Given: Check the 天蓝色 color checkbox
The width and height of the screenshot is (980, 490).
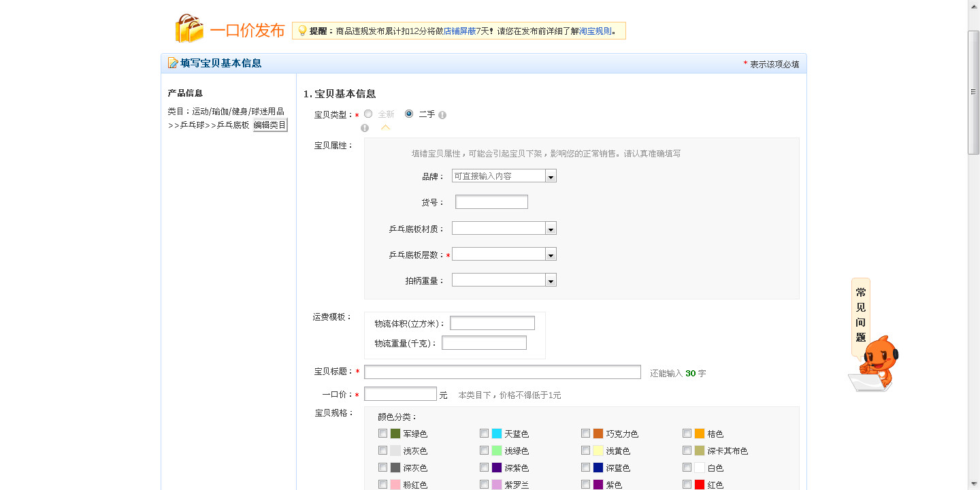Looking at the screenshot, I should click(484, 434).
